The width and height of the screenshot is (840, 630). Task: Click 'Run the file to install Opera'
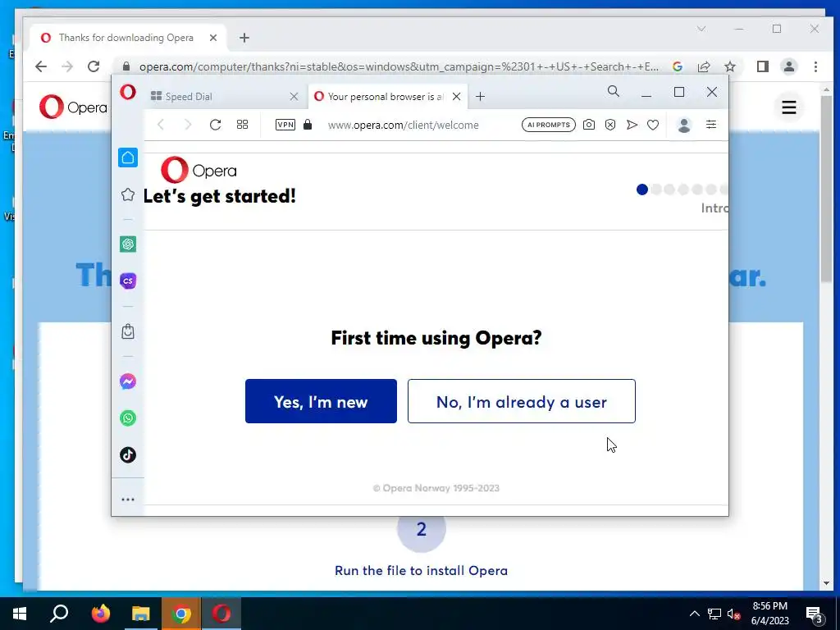click(x=421, y=571)
